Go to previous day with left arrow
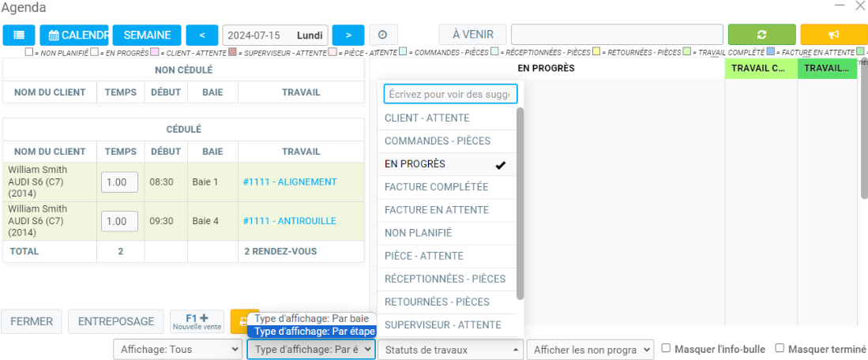Screen dimensions: 868x360 click(202, 36)
